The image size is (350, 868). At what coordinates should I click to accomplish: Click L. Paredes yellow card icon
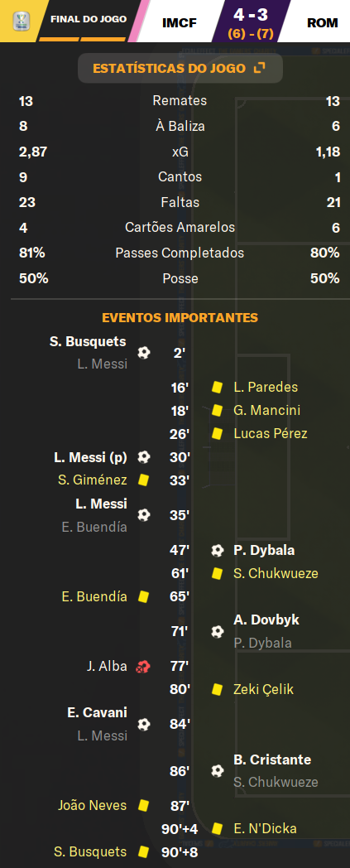point(217,388)
